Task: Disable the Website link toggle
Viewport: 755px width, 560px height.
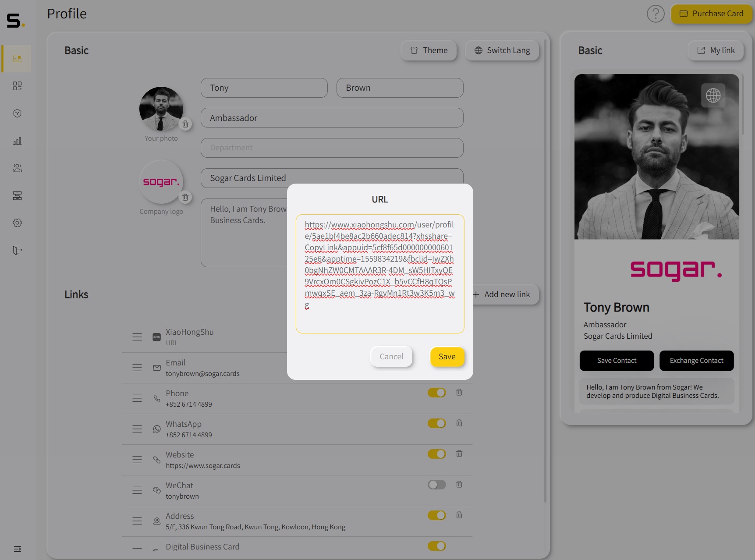Action: click(437, 454)
